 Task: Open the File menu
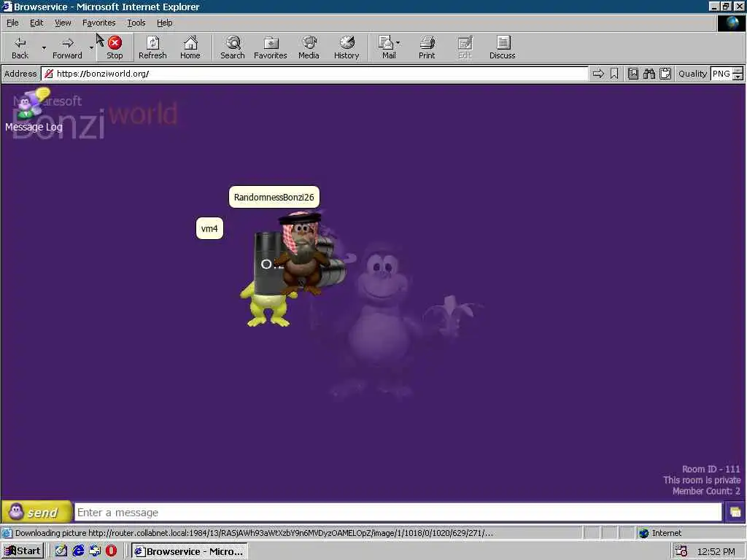[x=12, y=23]
